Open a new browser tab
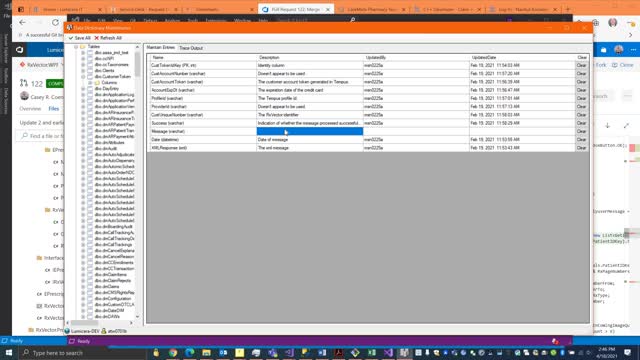Screen dimensions: 640x360 coord(568,9)
